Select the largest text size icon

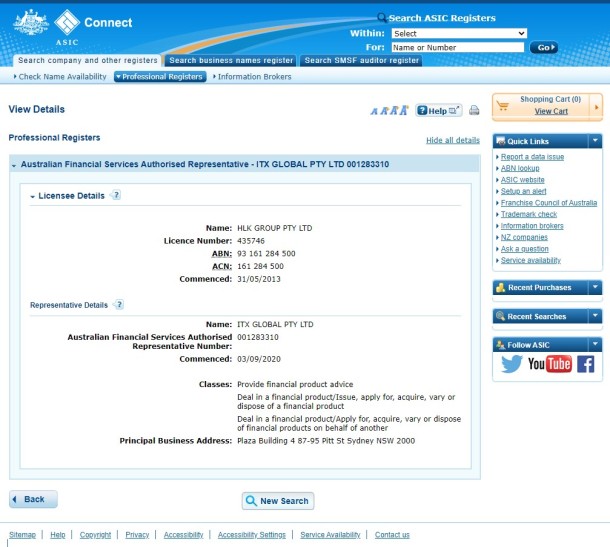click(405, 110)
